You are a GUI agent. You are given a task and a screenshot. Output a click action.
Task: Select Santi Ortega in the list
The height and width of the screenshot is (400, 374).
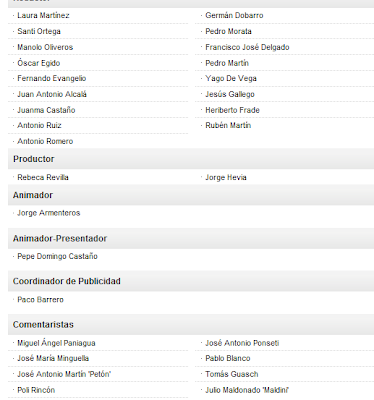click(39, 31)
